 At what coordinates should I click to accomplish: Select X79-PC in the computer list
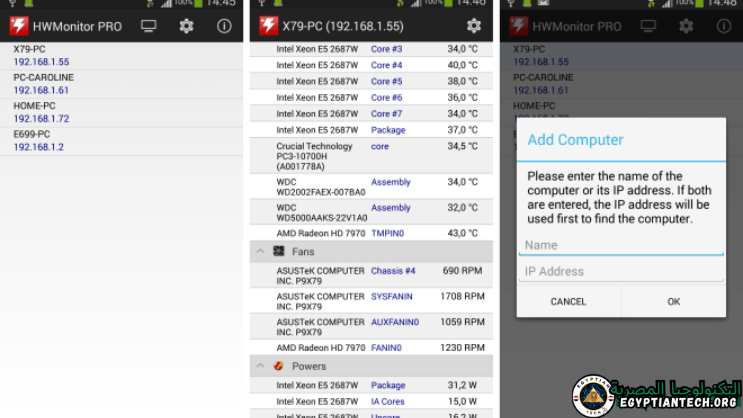(x=122, y=55)
